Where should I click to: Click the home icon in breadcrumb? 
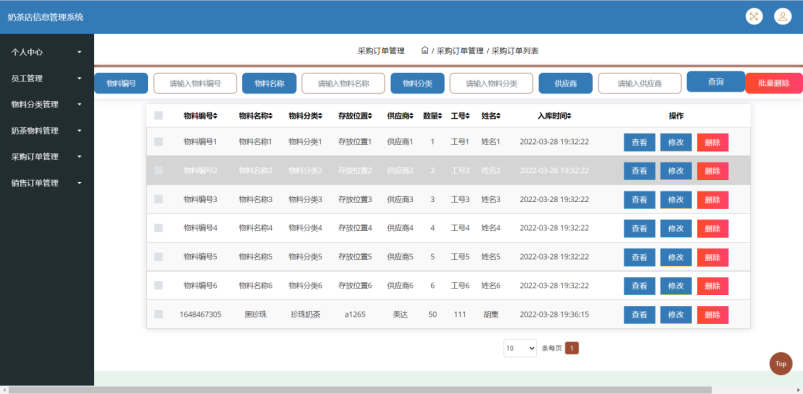(x=425, y=50)
